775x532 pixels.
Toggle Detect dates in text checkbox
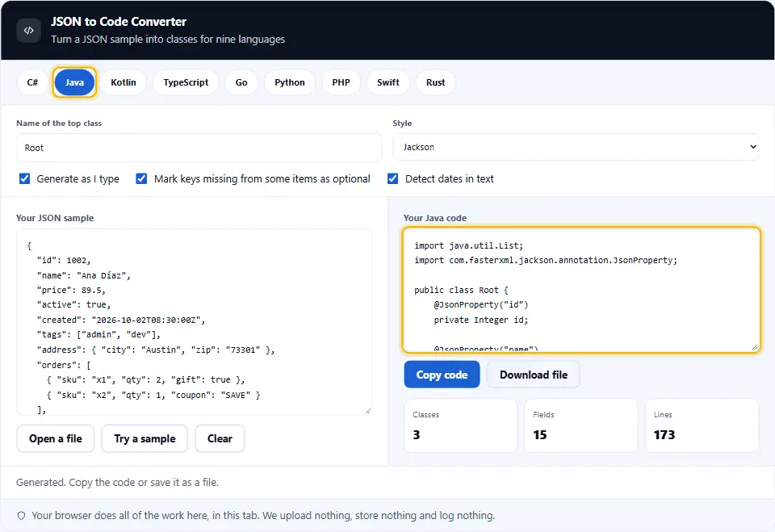[392, 178]
